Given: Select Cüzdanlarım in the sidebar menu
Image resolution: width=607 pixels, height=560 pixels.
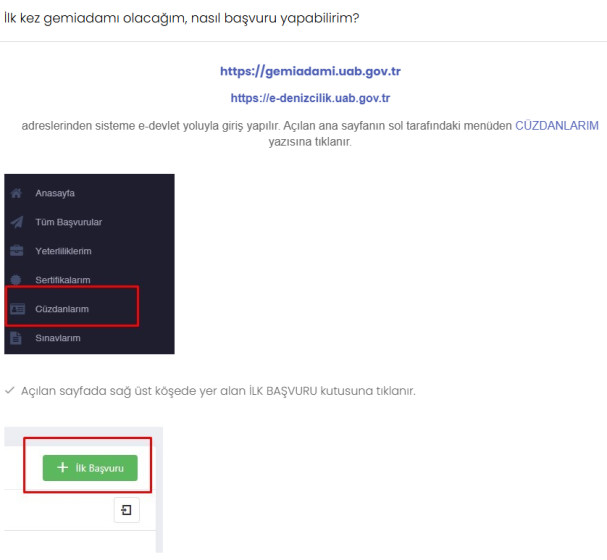Looking at the screenshot, I should pos(62,309).
